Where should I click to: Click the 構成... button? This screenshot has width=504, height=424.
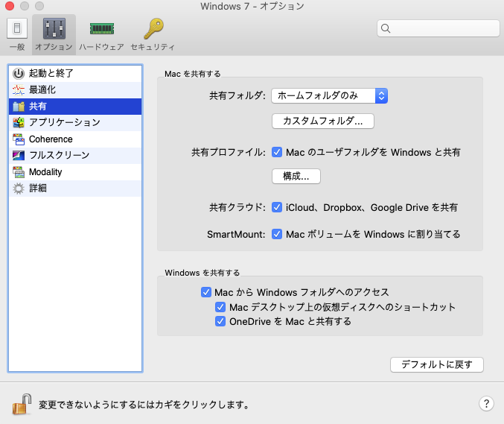click(x=296, y=177)
